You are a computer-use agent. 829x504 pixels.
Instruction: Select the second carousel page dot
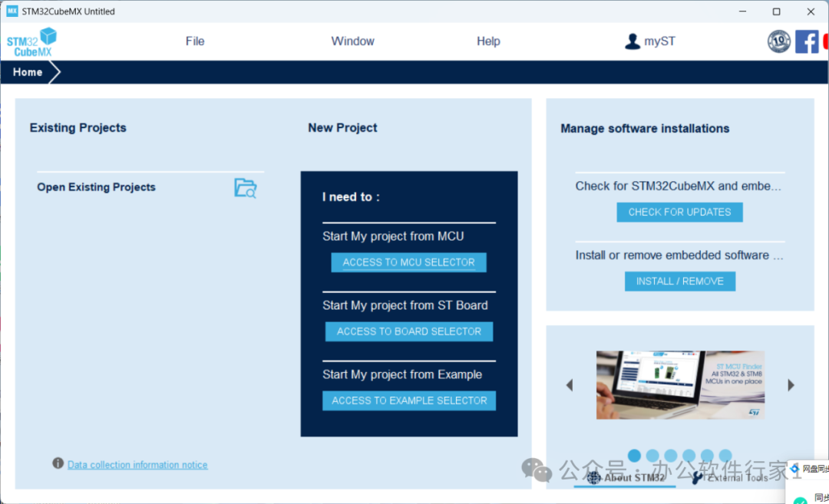(652, 456)
